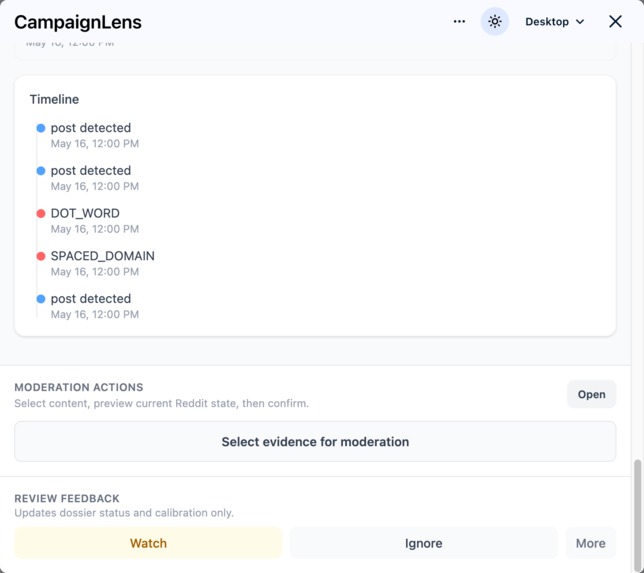Screen dimensions: 644x573
Task: Click the Review Feedback heading
Action: pyautogui.click(x=67, y=498)
